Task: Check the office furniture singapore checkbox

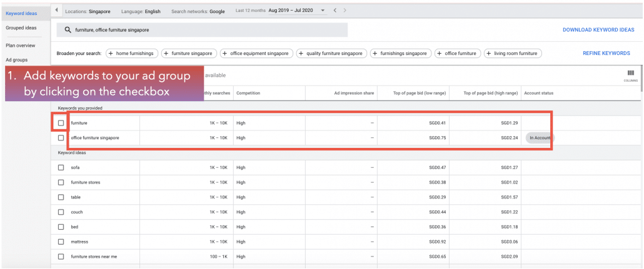Action: point(61,138)
